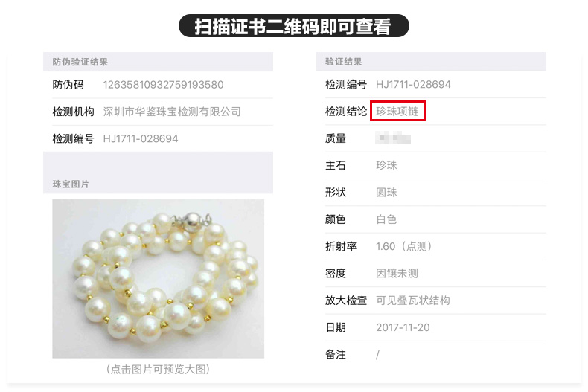Click the 折射率 value 1.60（点测）
This screenshot has height=392, width=588.
coord(404,246)
